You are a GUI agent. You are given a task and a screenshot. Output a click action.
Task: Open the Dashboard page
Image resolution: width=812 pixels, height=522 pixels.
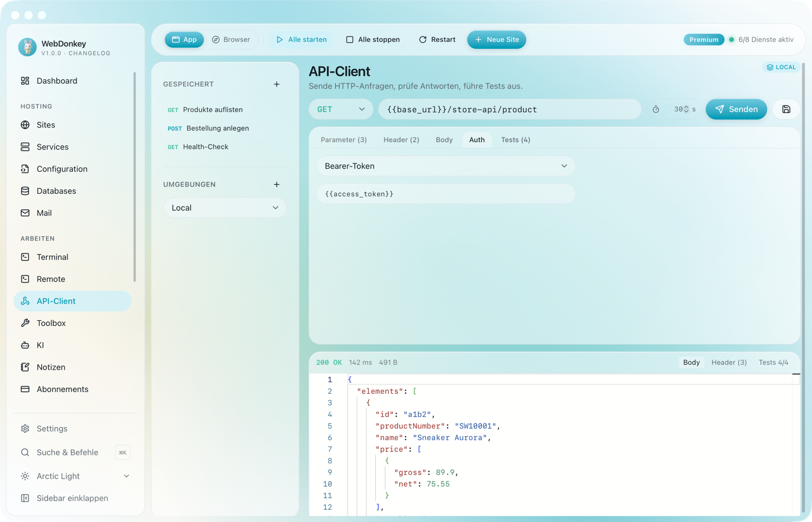72,81
